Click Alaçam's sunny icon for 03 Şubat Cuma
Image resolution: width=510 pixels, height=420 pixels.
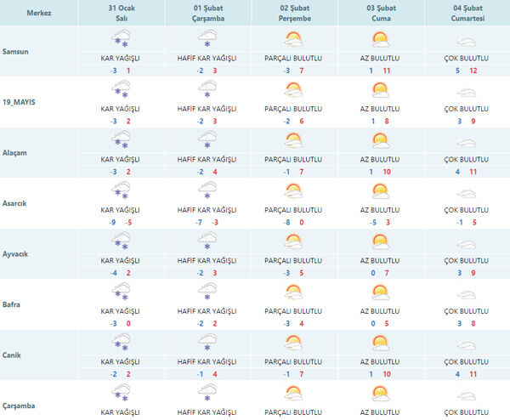tap(380, 139)
